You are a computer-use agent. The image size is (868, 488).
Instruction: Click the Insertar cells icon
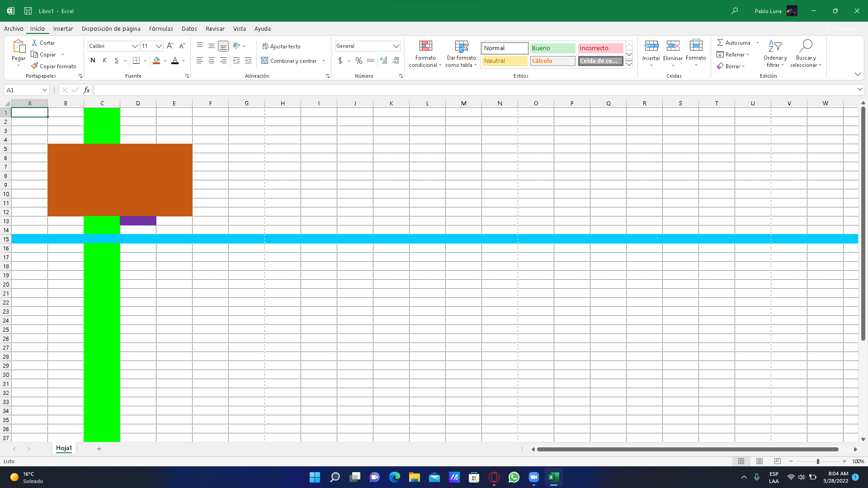point(651,46)
